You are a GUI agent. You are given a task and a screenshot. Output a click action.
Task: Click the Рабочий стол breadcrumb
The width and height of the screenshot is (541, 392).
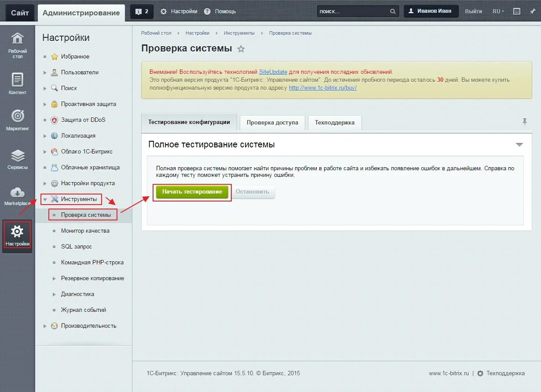[156, 33]
